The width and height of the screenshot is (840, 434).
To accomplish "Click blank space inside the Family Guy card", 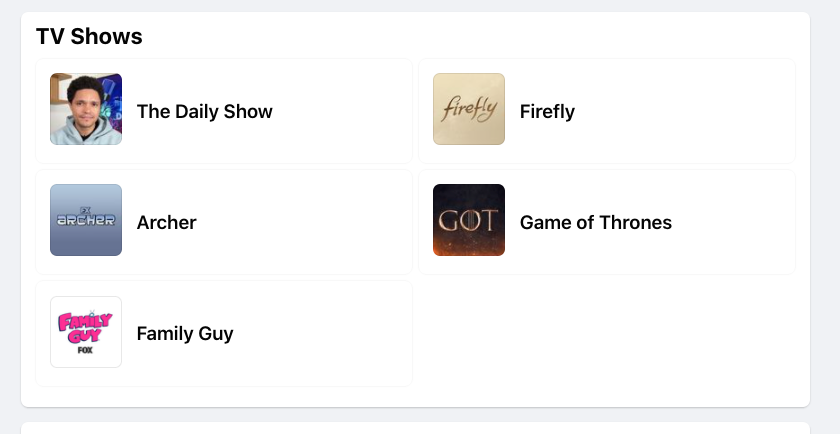I will (x=320, y=333).
